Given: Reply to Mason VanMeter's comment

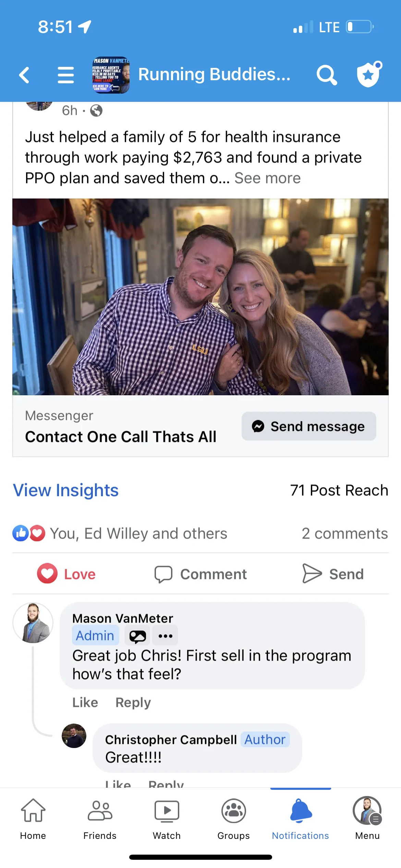Looking at the screenshot, I should [x=133, y=702].
